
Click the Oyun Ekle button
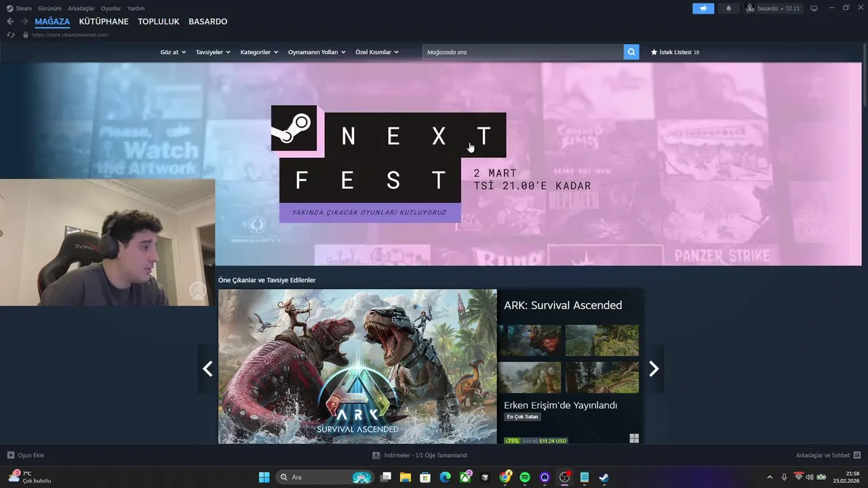coord(25,455)
